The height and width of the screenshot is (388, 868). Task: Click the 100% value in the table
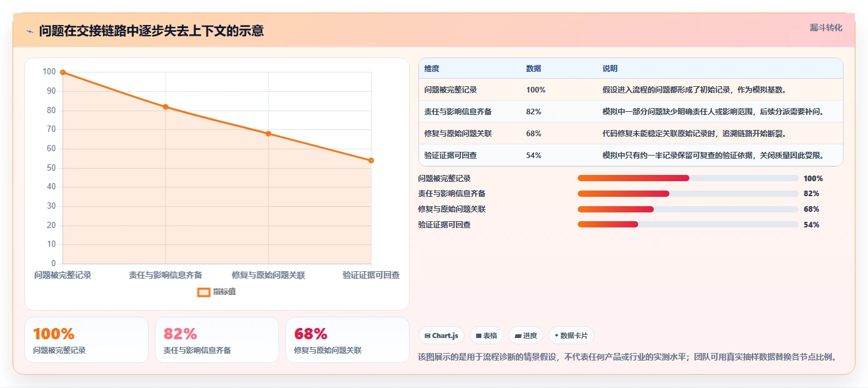tap(536, 90)
